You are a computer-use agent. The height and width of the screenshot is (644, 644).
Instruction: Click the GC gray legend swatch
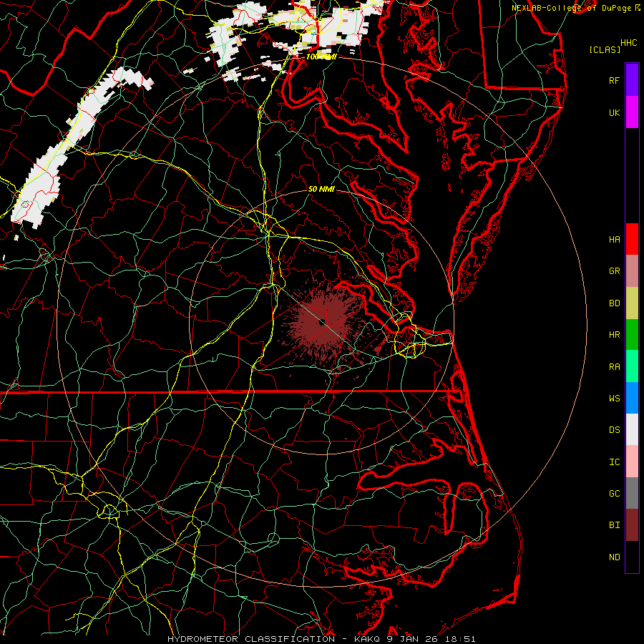point(632,493)
